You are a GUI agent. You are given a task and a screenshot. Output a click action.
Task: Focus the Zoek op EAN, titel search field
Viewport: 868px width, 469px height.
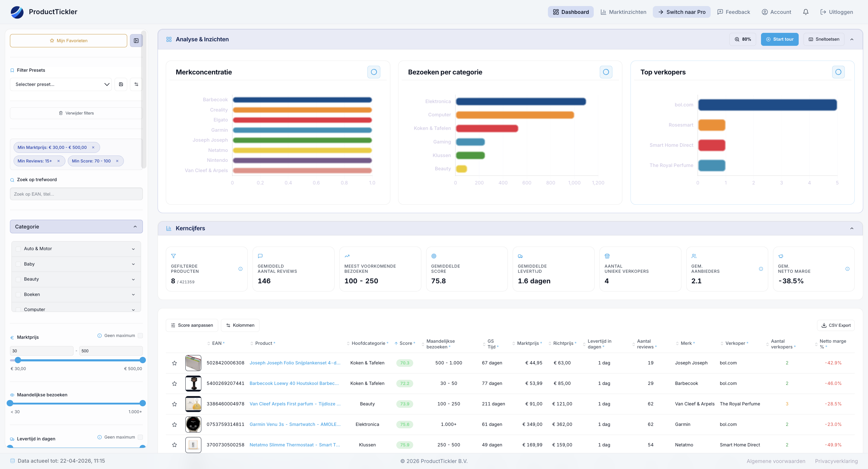76,194
